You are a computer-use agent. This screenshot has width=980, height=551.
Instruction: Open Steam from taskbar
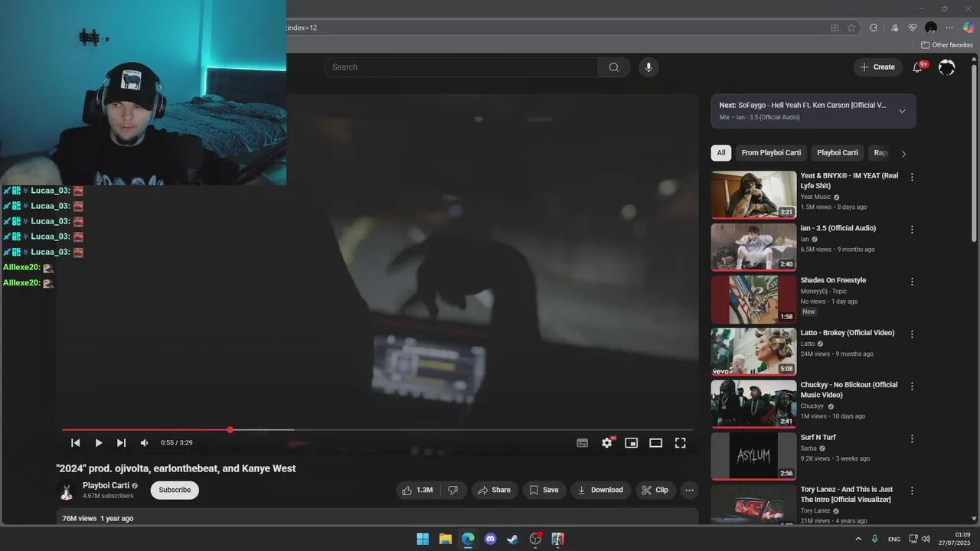pos(513,539)
